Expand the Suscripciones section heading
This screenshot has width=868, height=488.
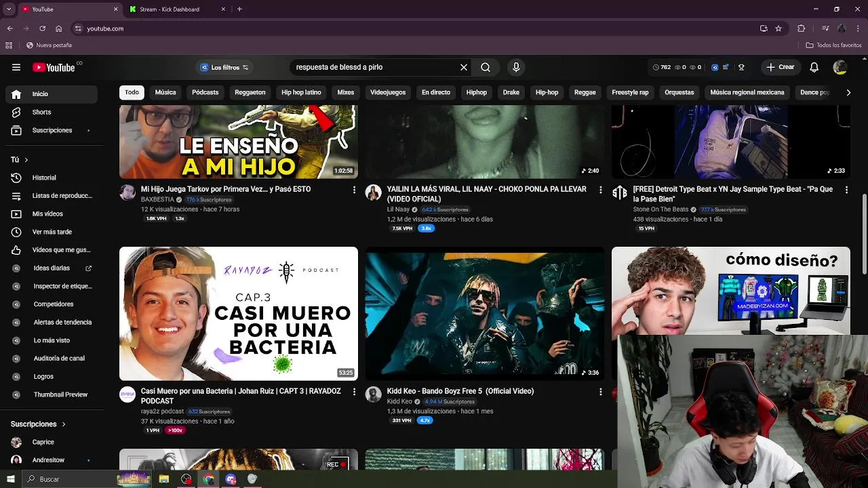coord(38,424)
